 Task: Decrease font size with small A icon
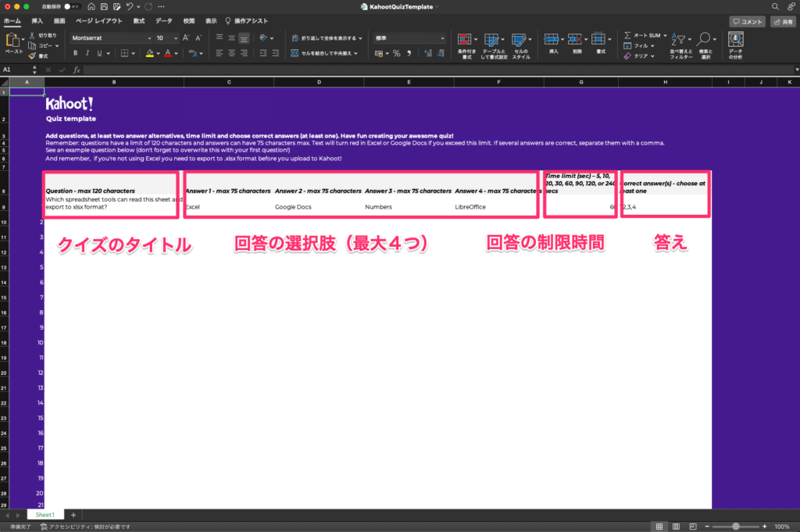point(198,37)
